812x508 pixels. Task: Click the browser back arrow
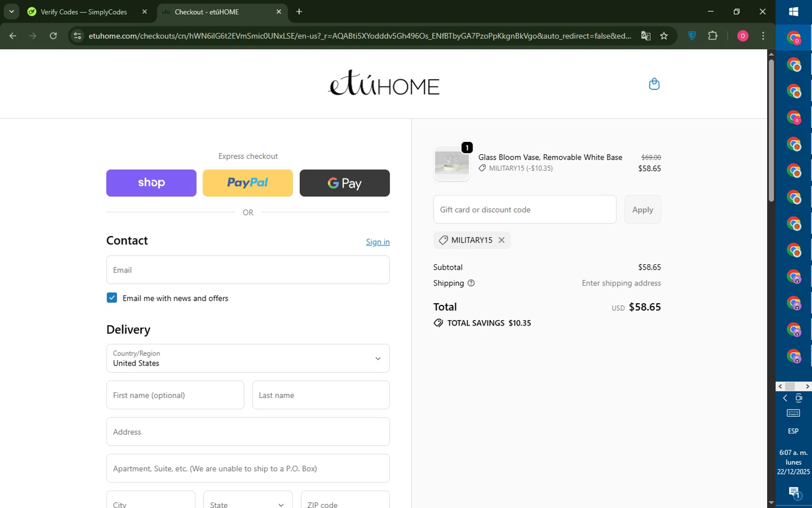click(13, 36)
